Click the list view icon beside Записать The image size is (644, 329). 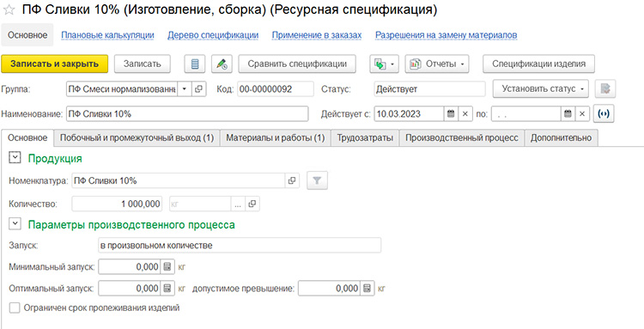(195, 64)
